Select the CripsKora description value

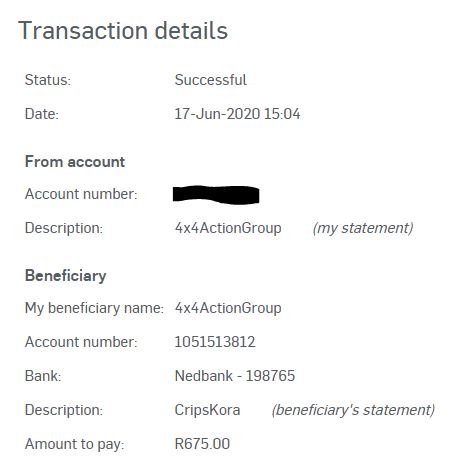click(207, 410)
